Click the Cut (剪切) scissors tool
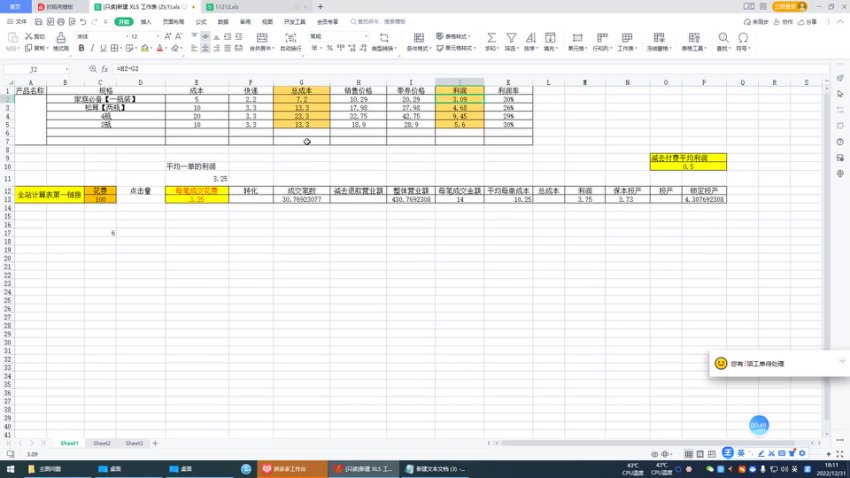Viewport: 850px width, 478px height. pos(35,36)
